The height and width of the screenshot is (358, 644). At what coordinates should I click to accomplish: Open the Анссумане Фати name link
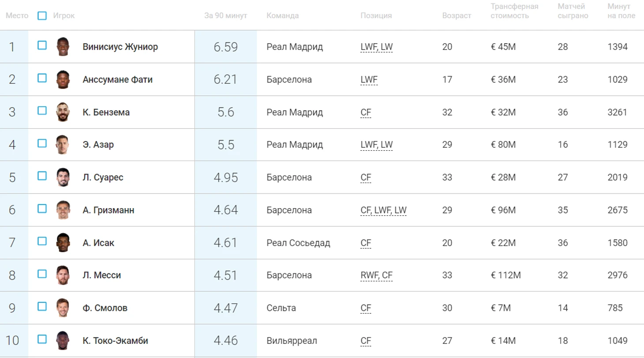[x=117, y=79]
